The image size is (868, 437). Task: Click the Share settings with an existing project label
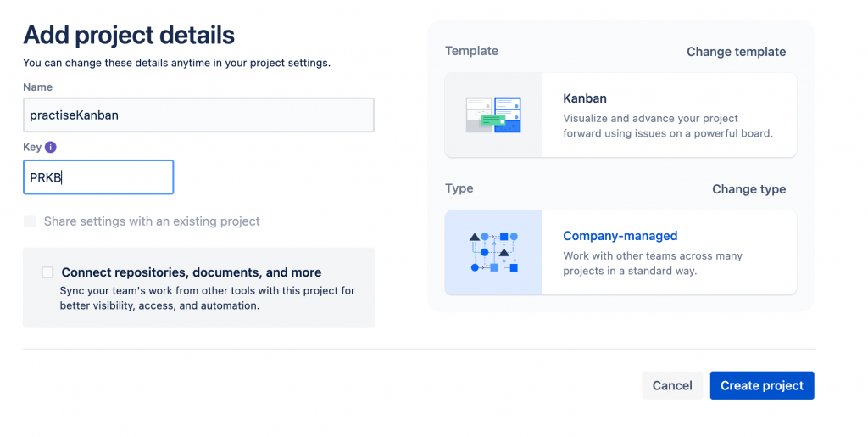point(152,221)
